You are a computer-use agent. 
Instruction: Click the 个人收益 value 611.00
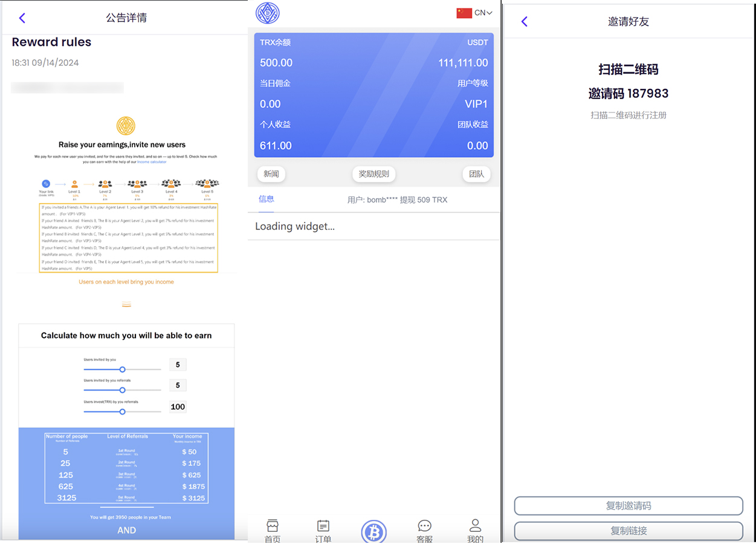click(x=276, y=146)
